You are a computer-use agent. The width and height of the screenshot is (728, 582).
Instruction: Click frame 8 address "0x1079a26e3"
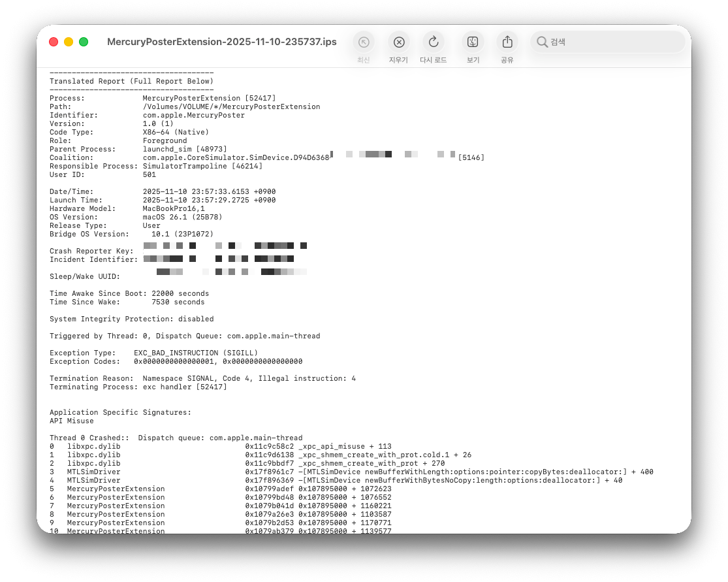point(269,514)
